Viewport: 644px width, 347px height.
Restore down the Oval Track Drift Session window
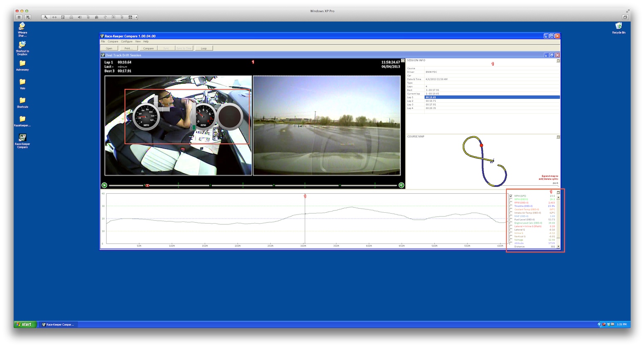552,55
